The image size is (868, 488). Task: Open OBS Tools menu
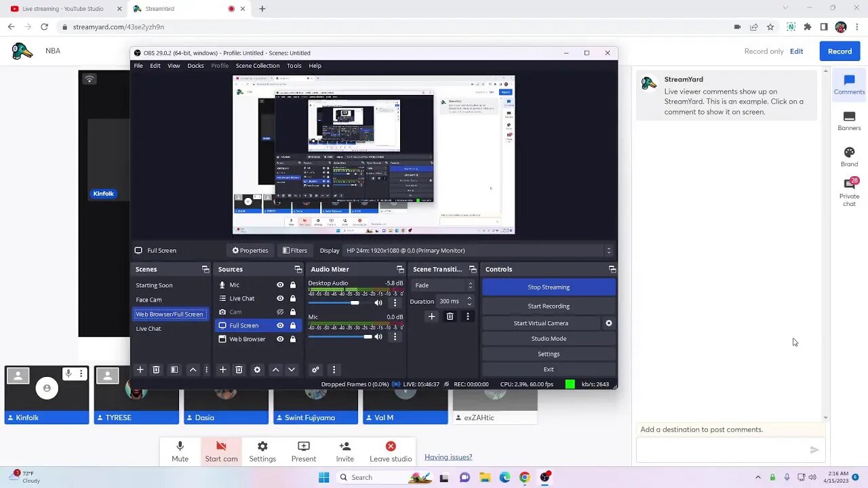294,66
